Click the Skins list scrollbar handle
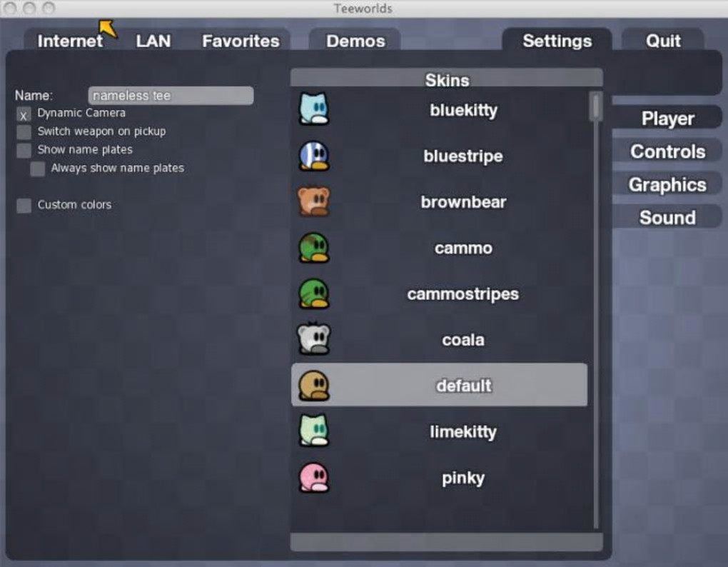Image resolution: width=728 pixels, height=567 pixels. click(x=595, y=106)
